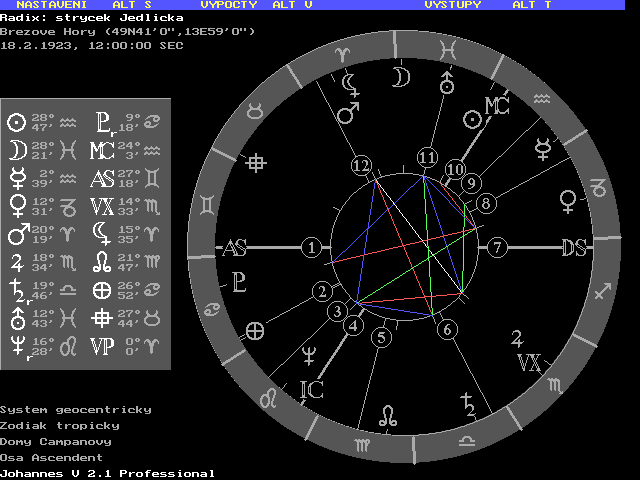Click the Sun symbol in the left table

[16, 122]
